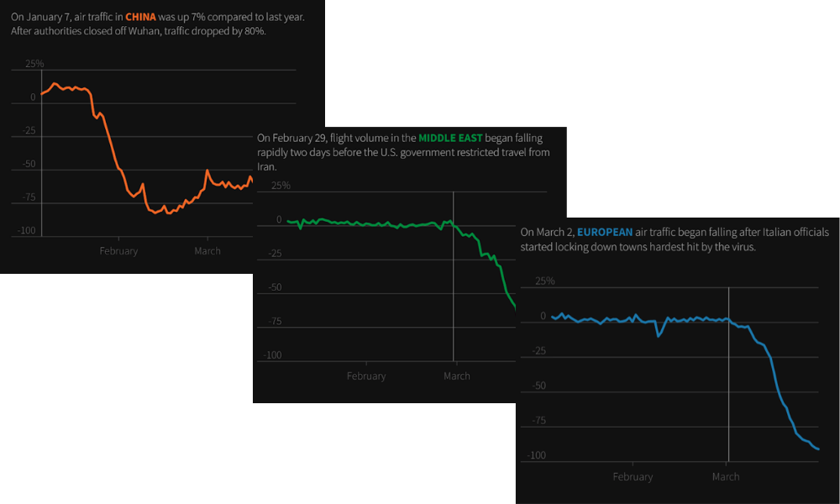Click the -75 axis label on the Middle East chart

coord(279,322)
